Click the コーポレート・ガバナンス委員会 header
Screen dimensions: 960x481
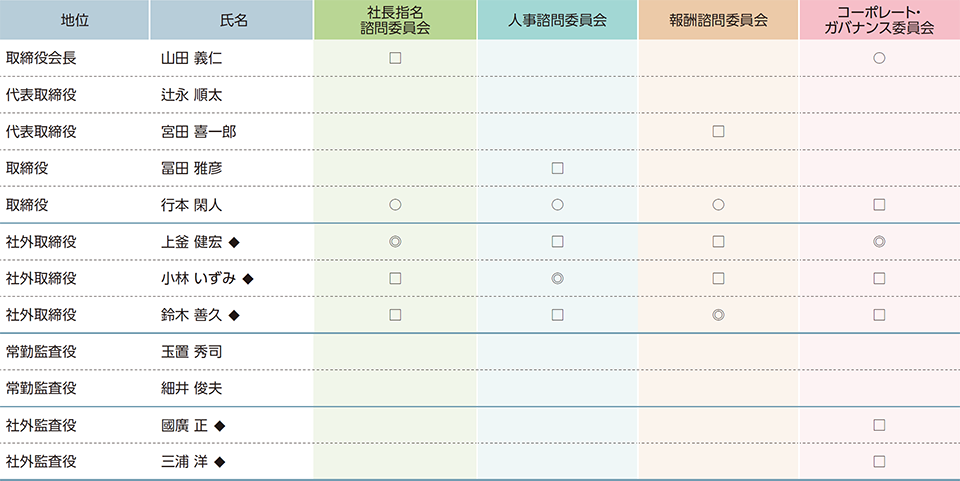879,20
